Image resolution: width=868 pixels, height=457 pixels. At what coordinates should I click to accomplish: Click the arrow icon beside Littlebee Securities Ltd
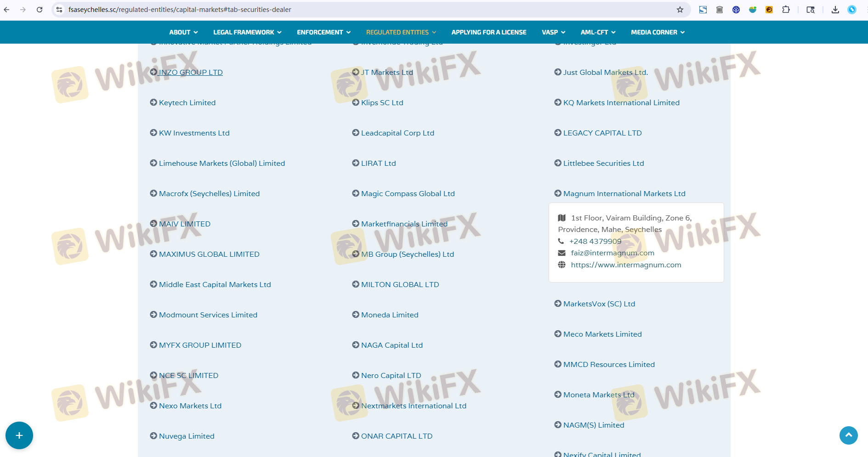(558, 163)
